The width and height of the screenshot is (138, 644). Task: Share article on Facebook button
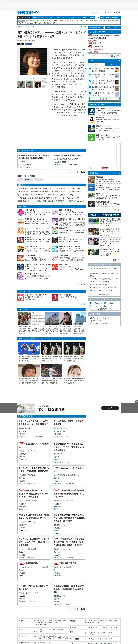point(29,44)
